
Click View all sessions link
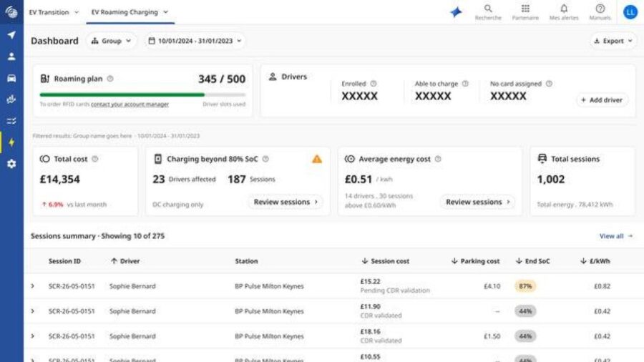(x=615, y=236)
